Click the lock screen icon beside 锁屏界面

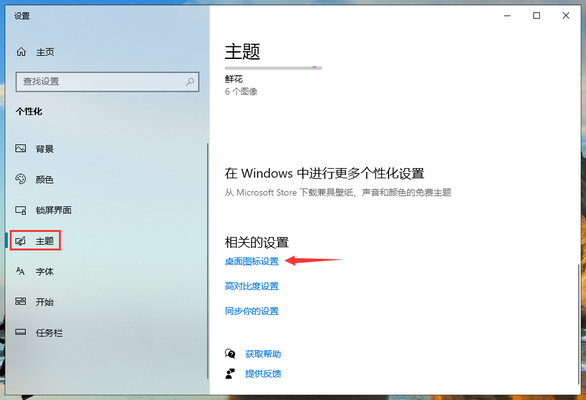coord(21,210)
